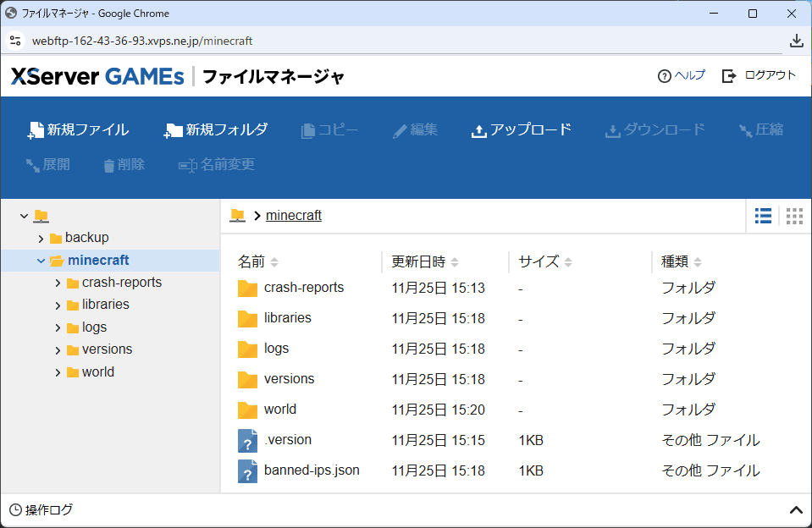Switch to grid view layout
Screen dimensions: 812x528
point(794,216)
